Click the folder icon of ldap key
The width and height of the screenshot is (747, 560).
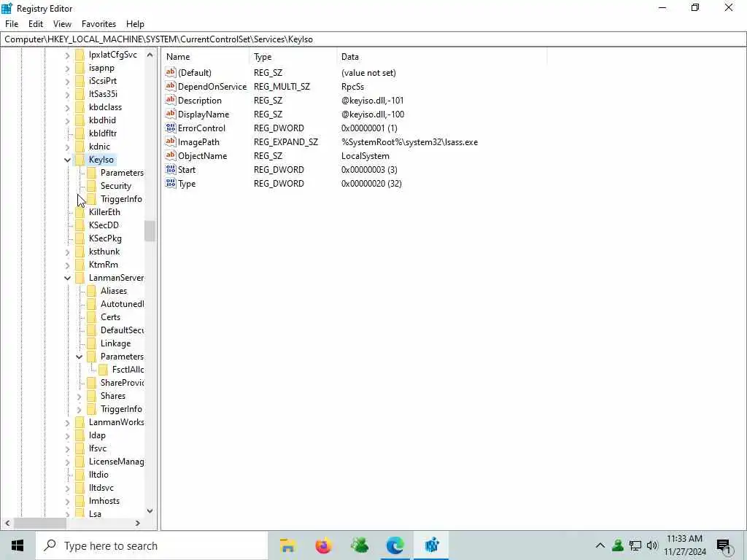tap(80, 435)
